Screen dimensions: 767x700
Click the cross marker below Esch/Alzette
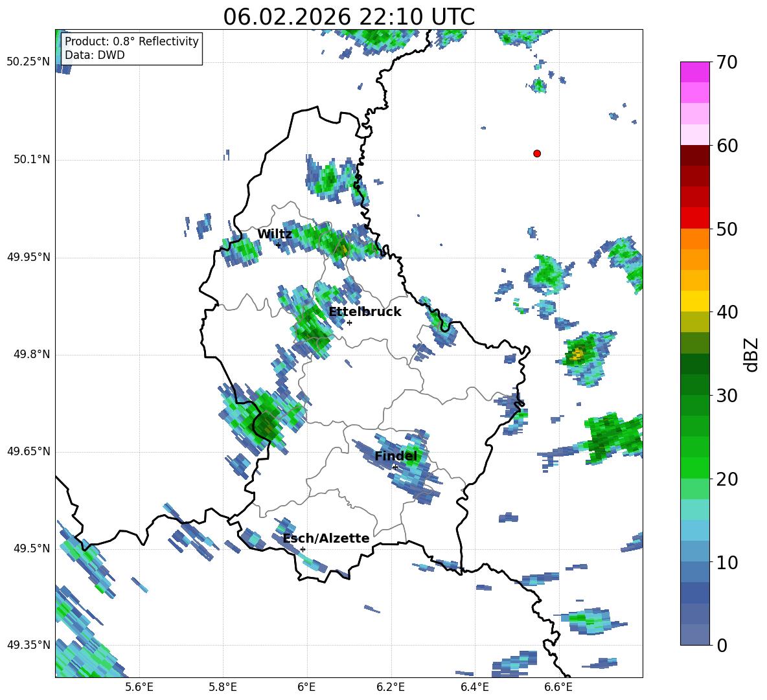pos(303,549)
